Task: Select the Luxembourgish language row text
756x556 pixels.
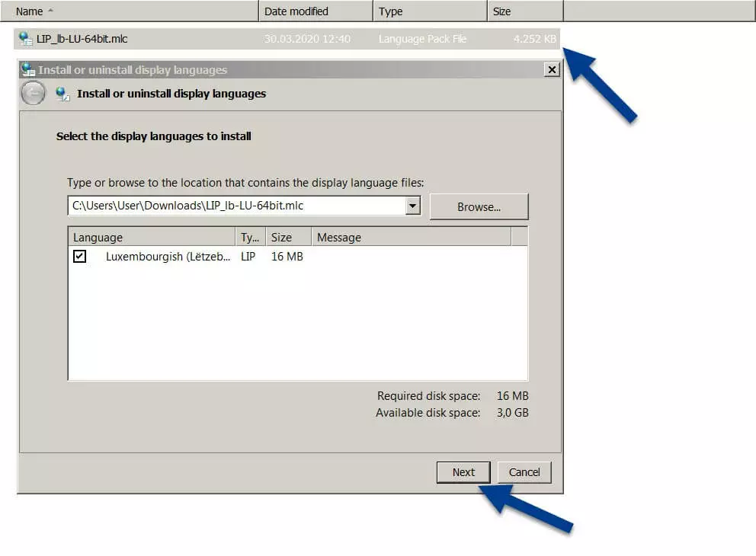Action: (x=168, y=257)
